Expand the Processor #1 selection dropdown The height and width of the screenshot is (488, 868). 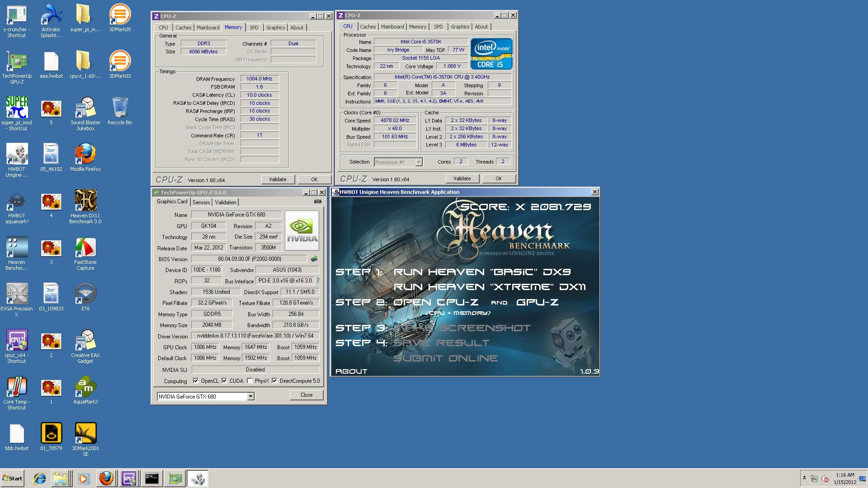point(419,162)
